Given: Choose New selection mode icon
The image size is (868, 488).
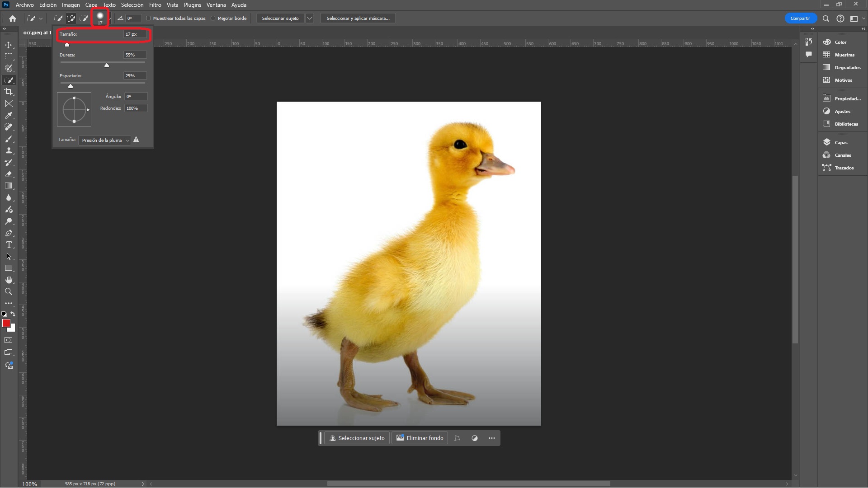Looking at the screenshot, I should point(58,19).
